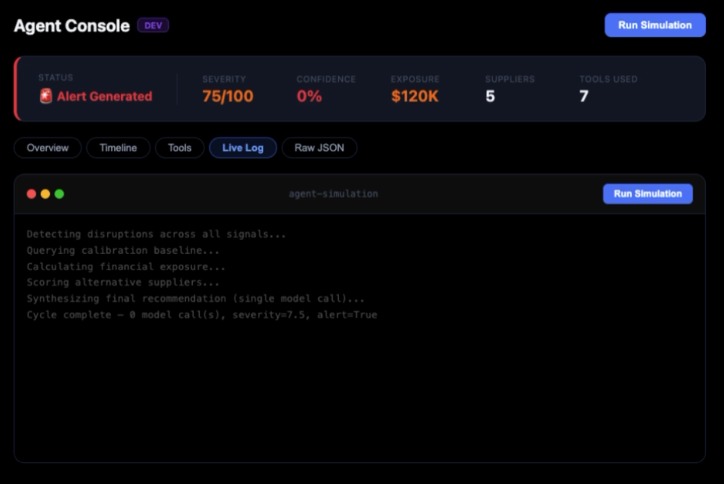
Task: Click the red alert siren icon
Action: [x=46, y=96]
